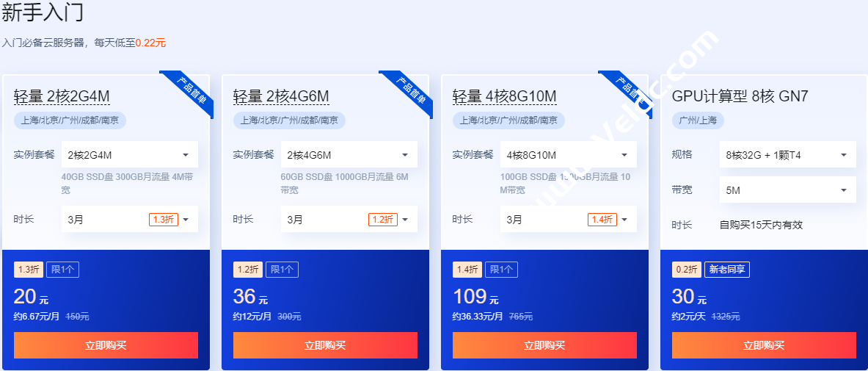Open the 轻量 2核2G4M title link

tap(62, 96)
